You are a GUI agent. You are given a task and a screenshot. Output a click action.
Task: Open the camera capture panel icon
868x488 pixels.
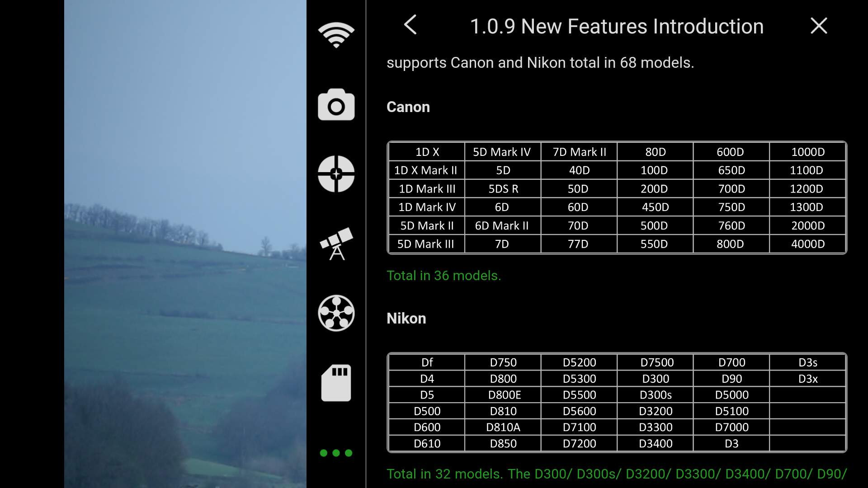click(x=336, y=104)
